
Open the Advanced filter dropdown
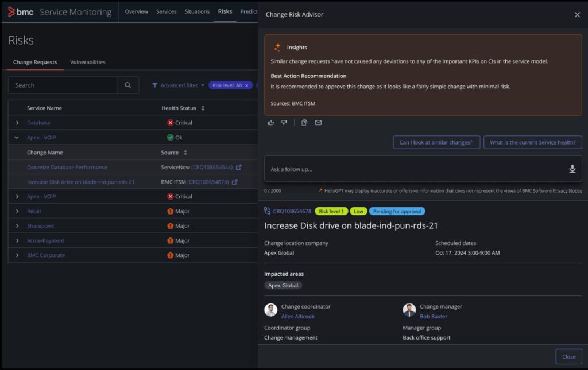click(x=179, y=85)
